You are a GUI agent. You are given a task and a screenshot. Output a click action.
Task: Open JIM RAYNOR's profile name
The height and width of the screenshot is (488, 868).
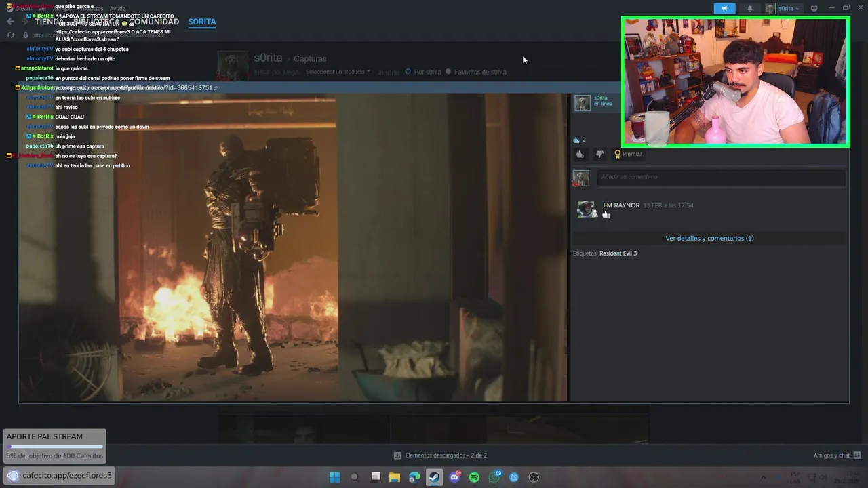click(620, 205)
